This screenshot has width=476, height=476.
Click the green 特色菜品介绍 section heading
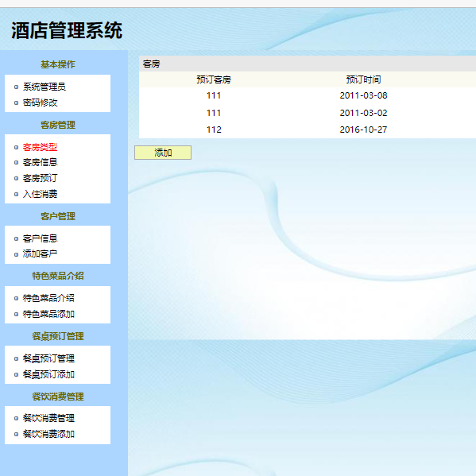coord(58,276)
